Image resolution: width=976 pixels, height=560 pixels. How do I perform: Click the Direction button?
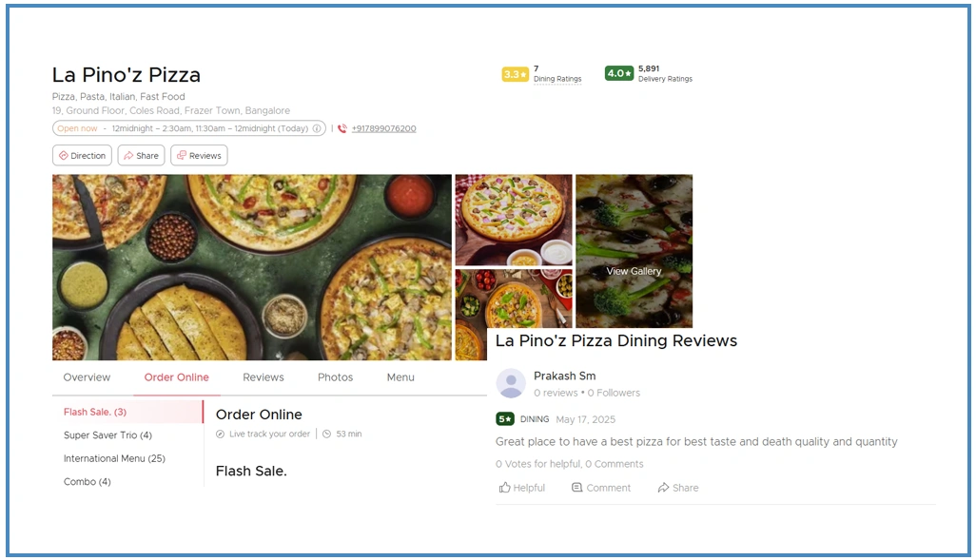(82, 156)
